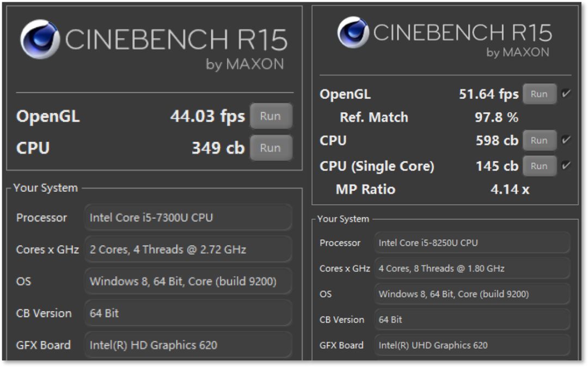The width and height of the screenshot is (588, 367).
Task: Run the OpenGL test showing 51.64 fps
Action: (539, 94)
